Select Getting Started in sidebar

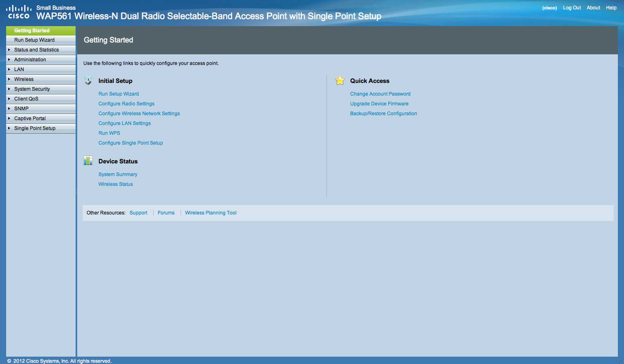pos(41,31)
